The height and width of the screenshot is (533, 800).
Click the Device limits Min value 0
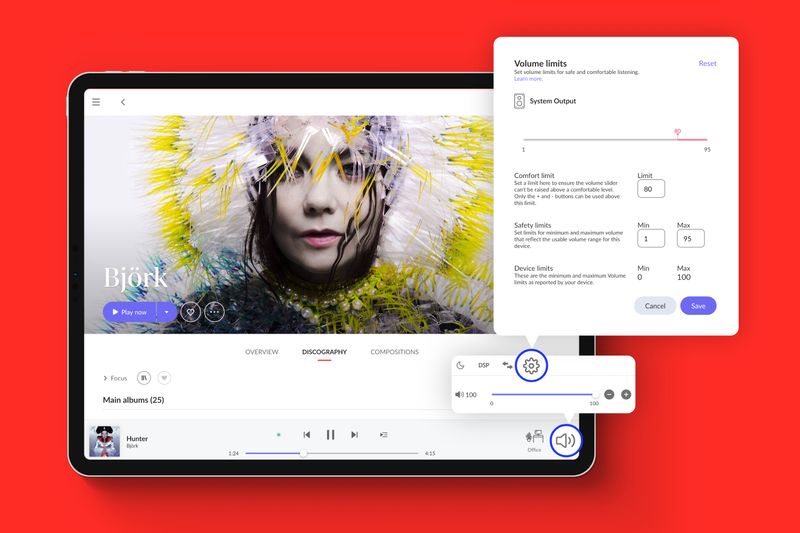click(640, 277)
